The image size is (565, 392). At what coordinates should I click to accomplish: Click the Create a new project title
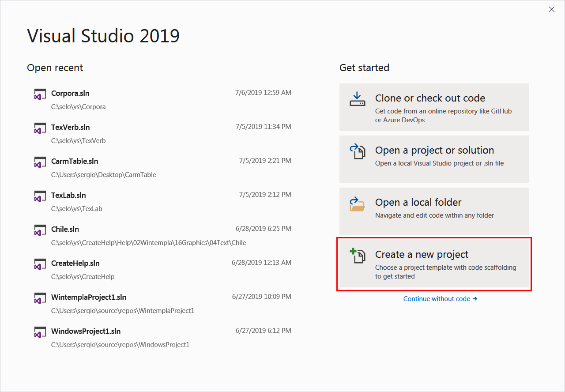(422, 254)
